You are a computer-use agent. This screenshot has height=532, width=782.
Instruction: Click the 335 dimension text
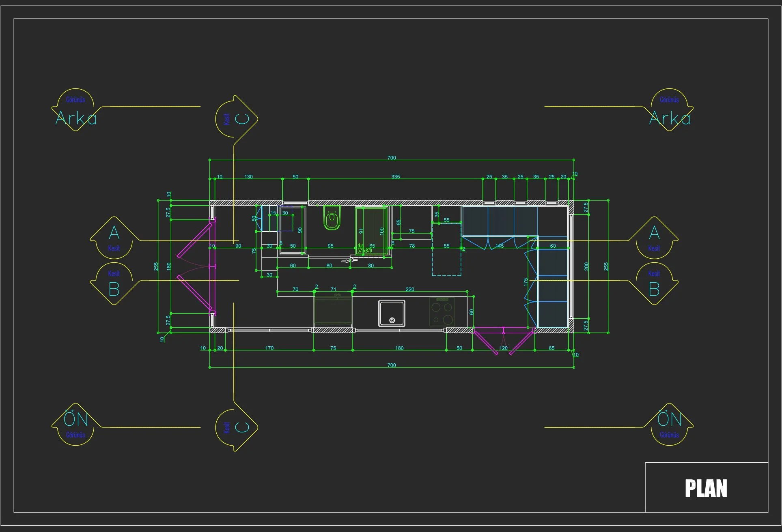pos(396,177)
